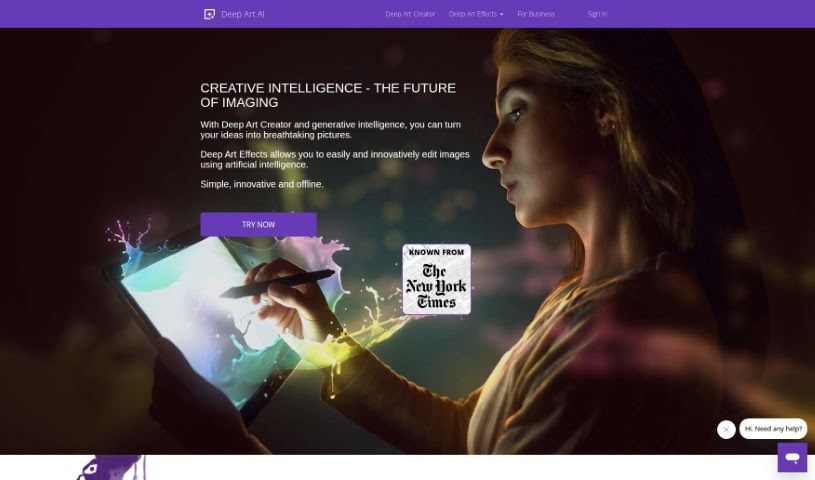Open the Deep Art Effects menu
Screen dimensions: 815x480
473,14
